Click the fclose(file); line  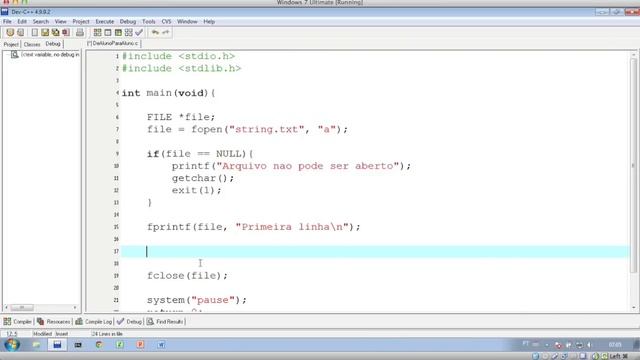pos(187,276)
